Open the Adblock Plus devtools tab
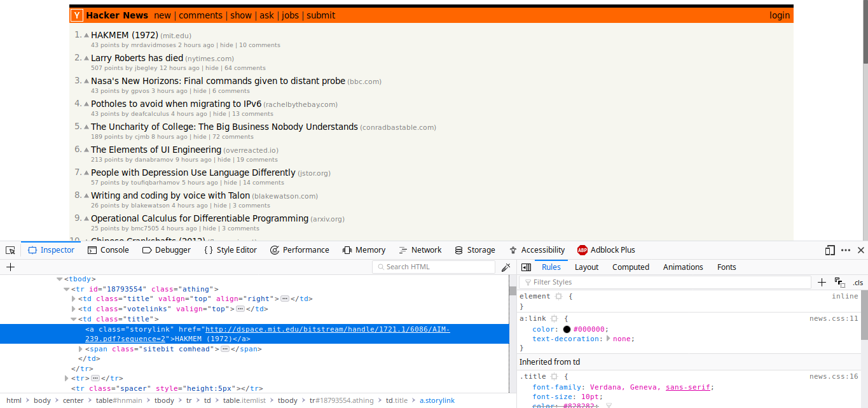Screen dimensions: 868x408 click(x=606, y=250)
